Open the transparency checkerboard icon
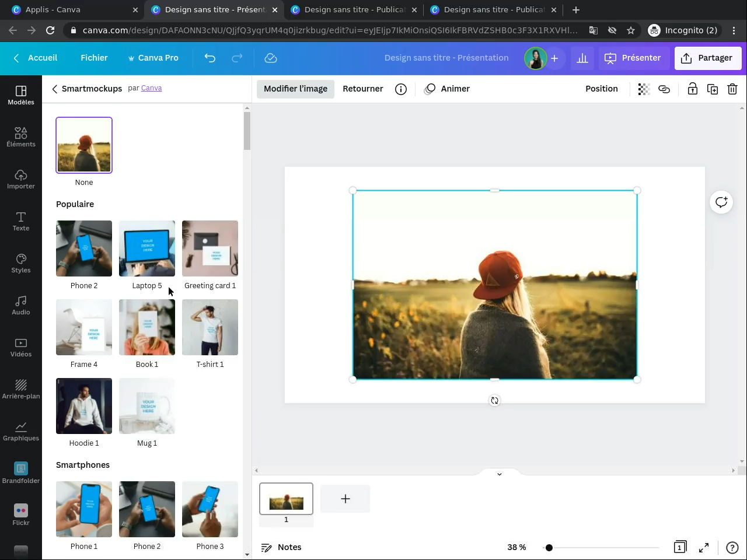Image resolution: width=747 pixels, height=560 pixels. 644,89
